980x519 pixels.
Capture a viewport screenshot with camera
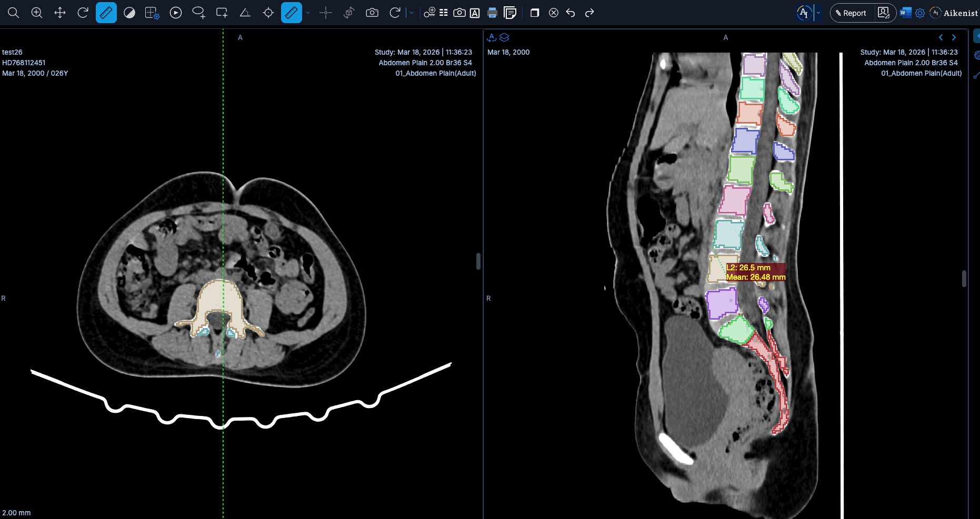(372, 13)
